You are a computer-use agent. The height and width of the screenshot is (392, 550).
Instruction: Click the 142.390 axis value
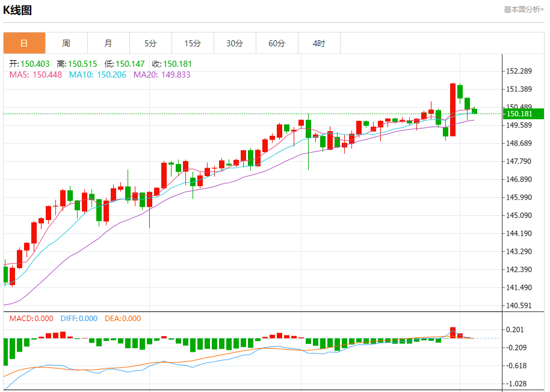519,269
